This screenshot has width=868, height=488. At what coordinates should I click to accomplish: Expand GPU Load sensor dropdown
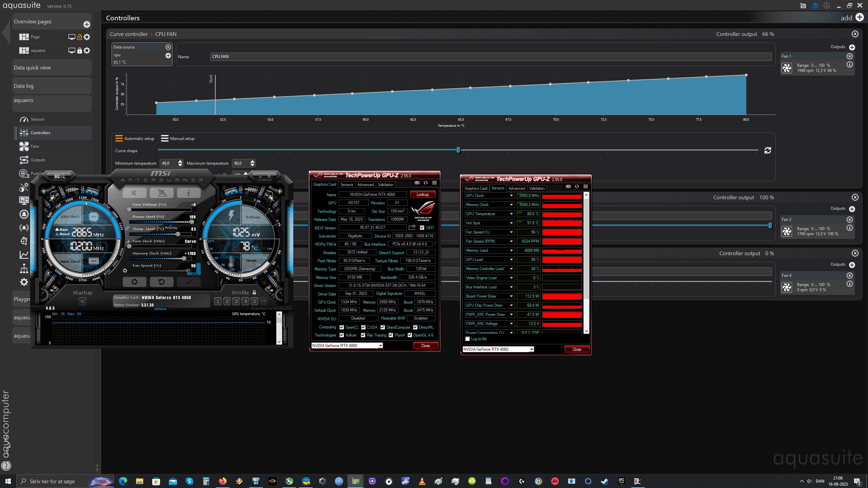point(511,260)
